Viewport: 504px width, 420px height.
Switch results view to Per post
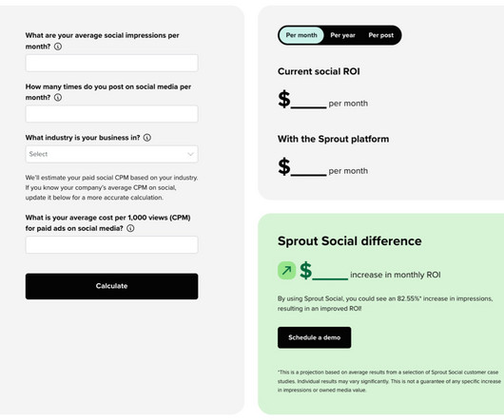tap(381, 35)
